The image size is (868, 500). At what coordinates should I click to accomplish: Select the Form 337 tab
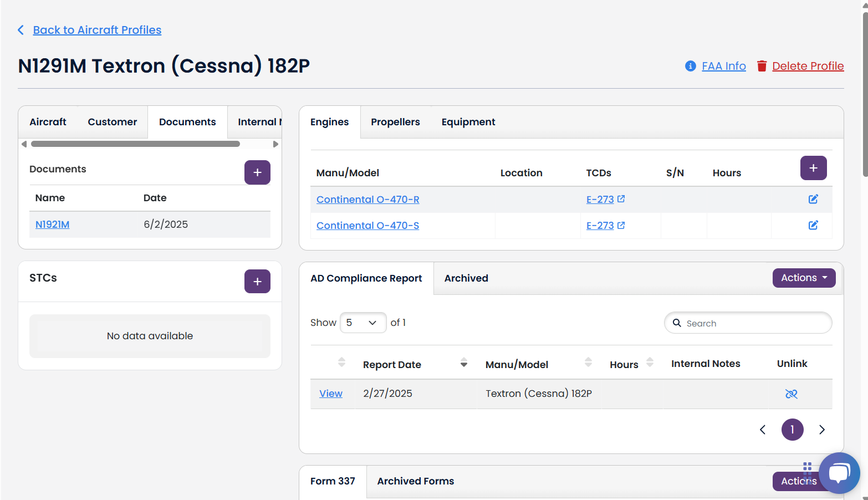pos(333,481)
